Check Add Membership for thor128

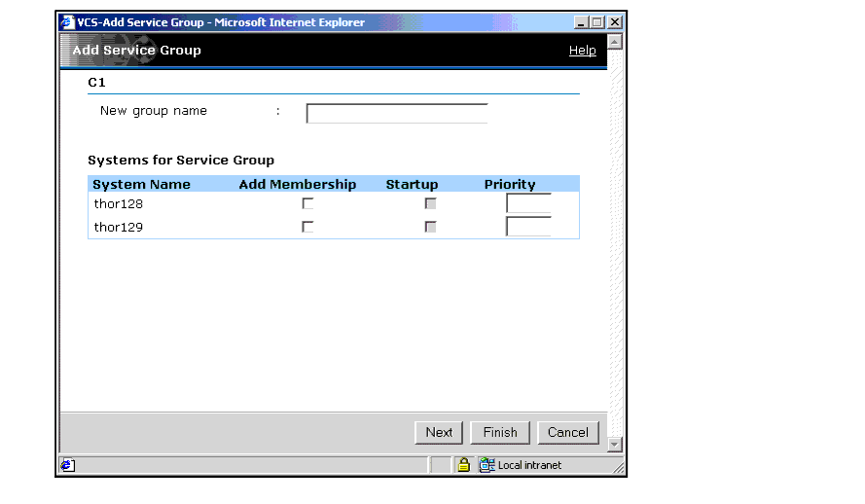coord(307,203)
